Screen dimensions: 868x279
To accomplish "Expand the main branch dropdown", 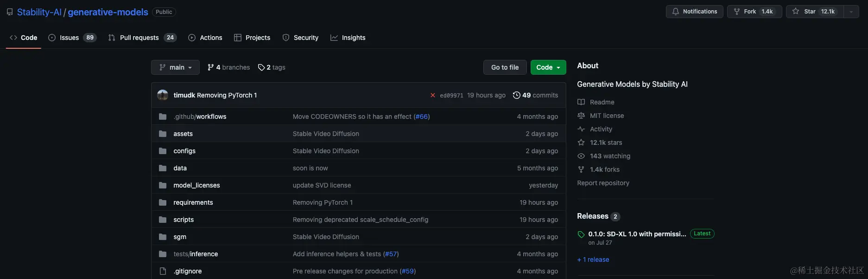I will pyautogui.click(x=175, y=67).
